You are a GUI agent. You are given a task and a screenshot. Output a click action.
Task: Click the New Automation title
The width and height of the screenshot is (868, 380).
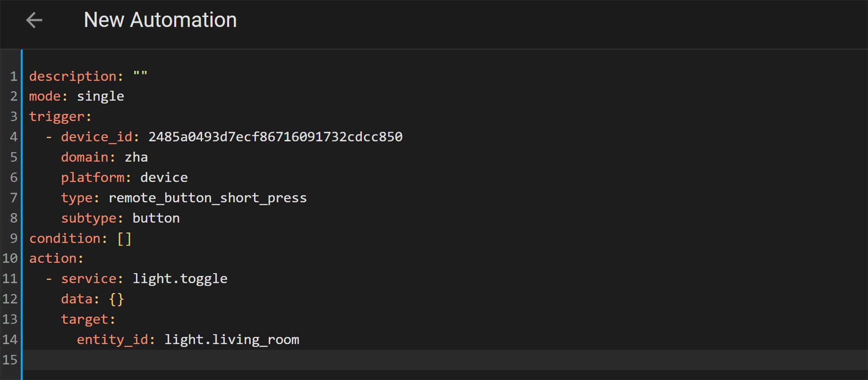(x=160, y=20)
